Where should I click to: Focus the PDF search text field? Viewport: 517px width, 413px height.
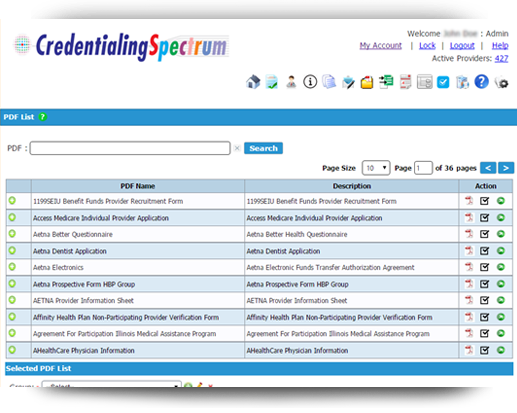(x=130, y=148)
